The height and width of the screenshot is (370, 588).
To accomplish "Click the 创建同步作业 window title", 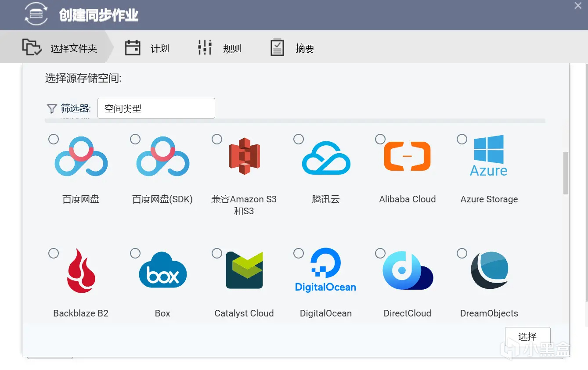I will click(99, 15).
